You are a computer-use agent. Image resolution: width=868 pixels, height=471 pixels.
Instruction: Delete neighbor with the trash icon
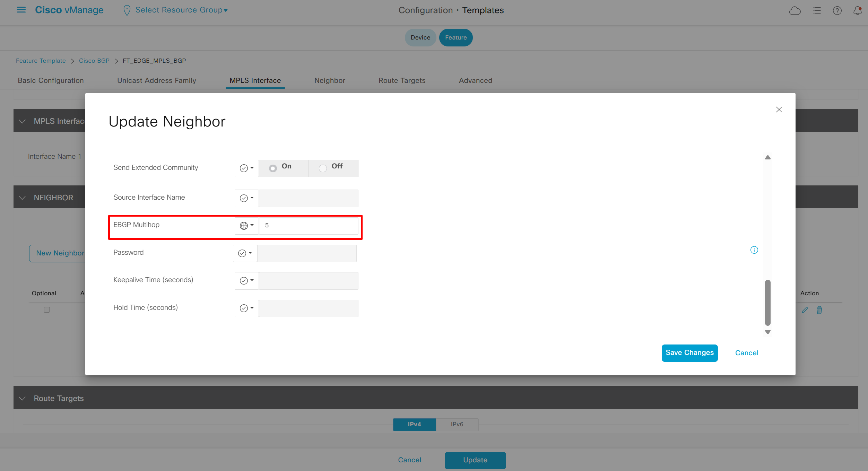pos(819,310)
